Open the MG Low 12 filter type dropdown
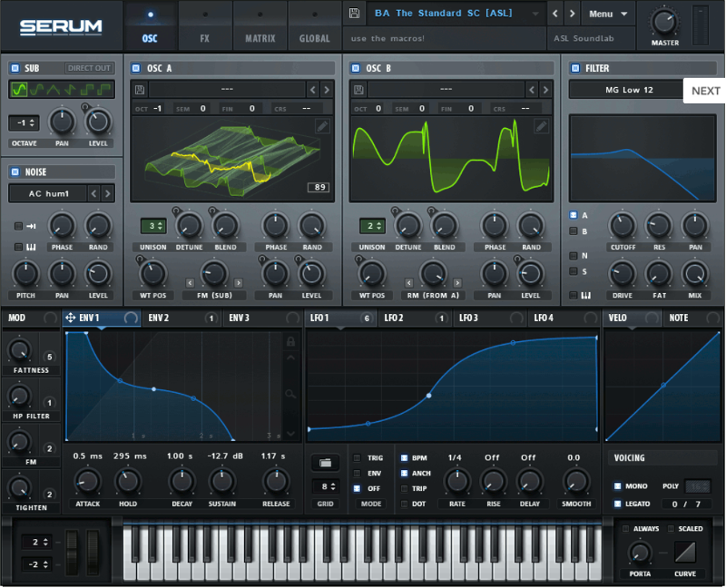Image resolution: width=726 pixels, height=588 pixels. 629,90
